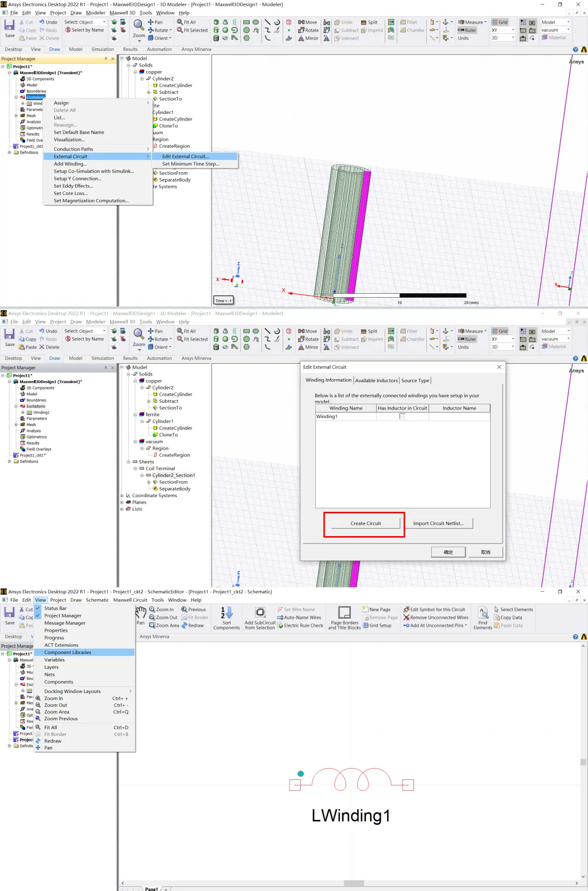The height and width of the screenshot is (891, 588).
Task: Click Import Circuit Netlist... button
Action: (438, 523)
